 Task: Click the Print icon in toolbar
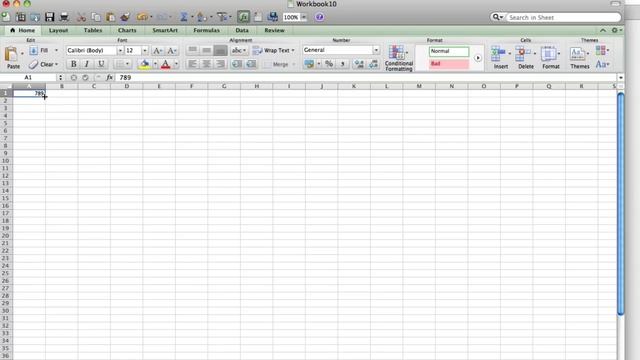tap(64, 17)
